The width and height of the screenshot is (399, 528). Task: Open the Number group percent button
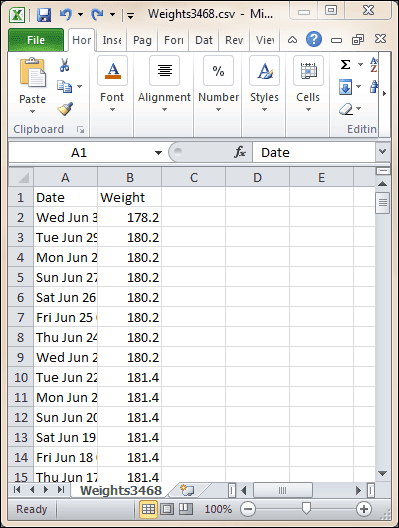pos(218,84)
